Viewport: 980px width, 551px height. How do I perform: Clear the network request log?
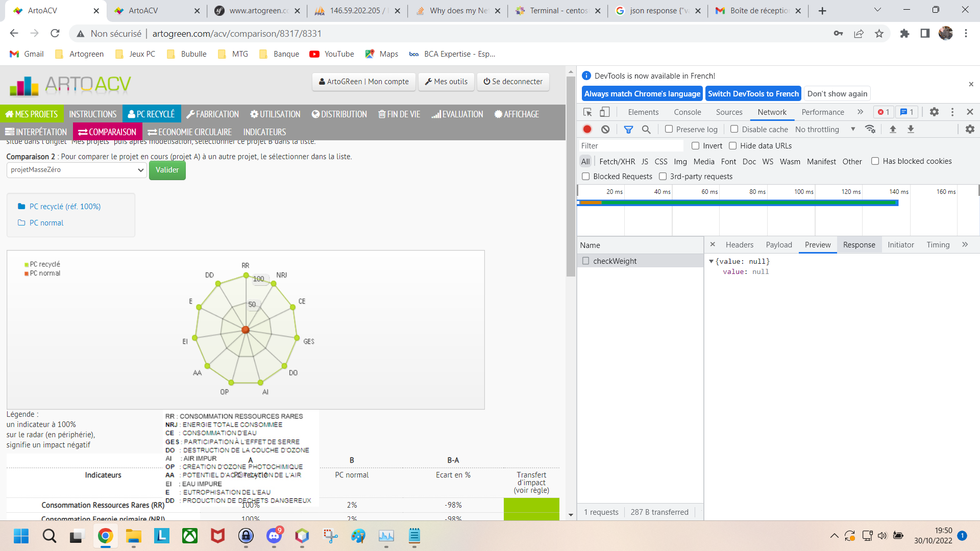(x=606, y=129)
